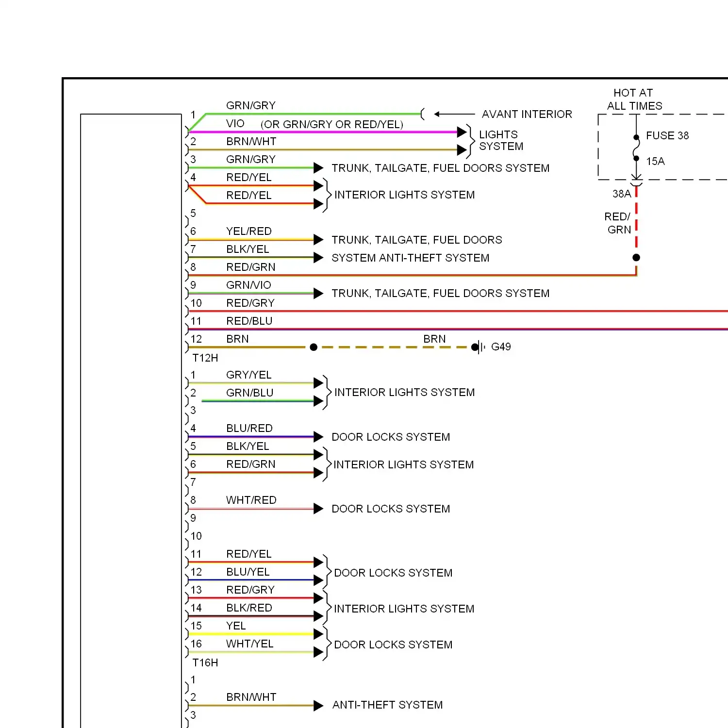Select the 15A fuse rating text
728x728 pixels.
[655, 161]
